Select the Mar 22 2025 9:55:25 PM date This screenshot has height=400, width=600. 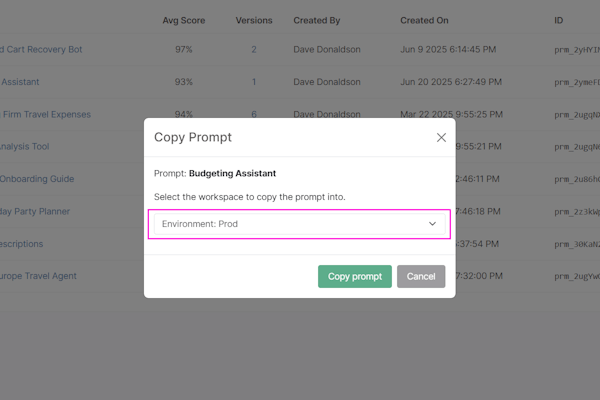[x=451, y=114]
